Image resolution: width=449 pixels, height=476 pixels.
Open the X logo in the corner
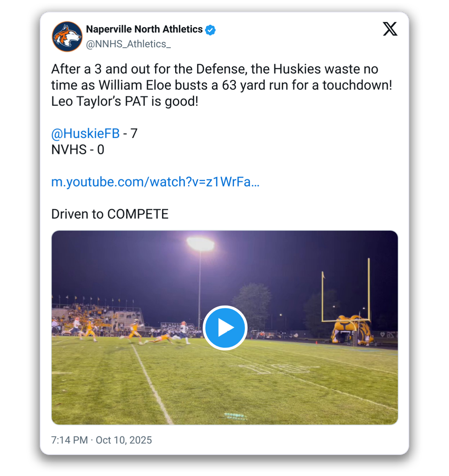point(390,29)
